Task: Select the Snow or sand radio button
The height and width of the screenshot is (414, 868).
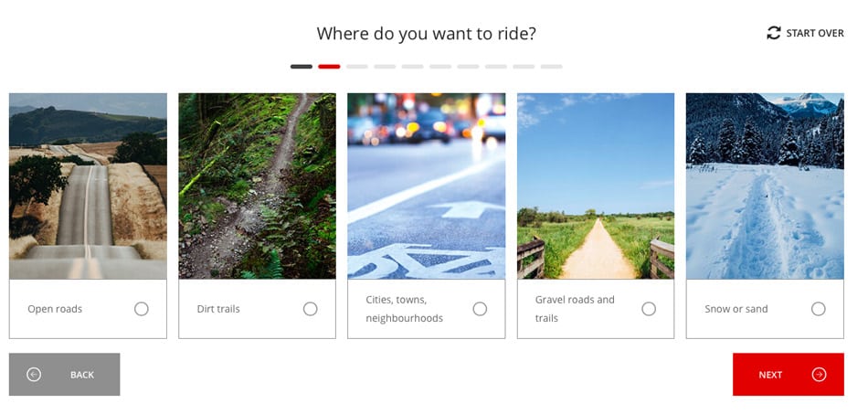Action: tap(818, 309)
